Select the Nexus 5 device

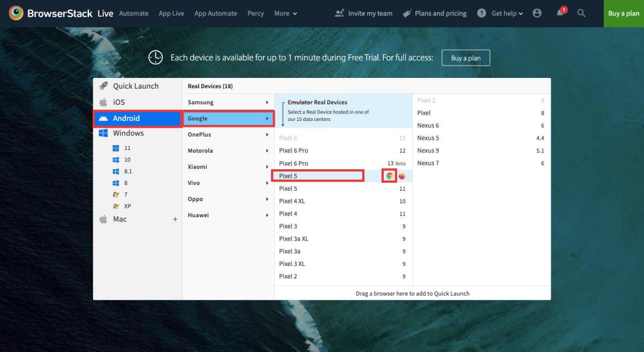[481, 138]
